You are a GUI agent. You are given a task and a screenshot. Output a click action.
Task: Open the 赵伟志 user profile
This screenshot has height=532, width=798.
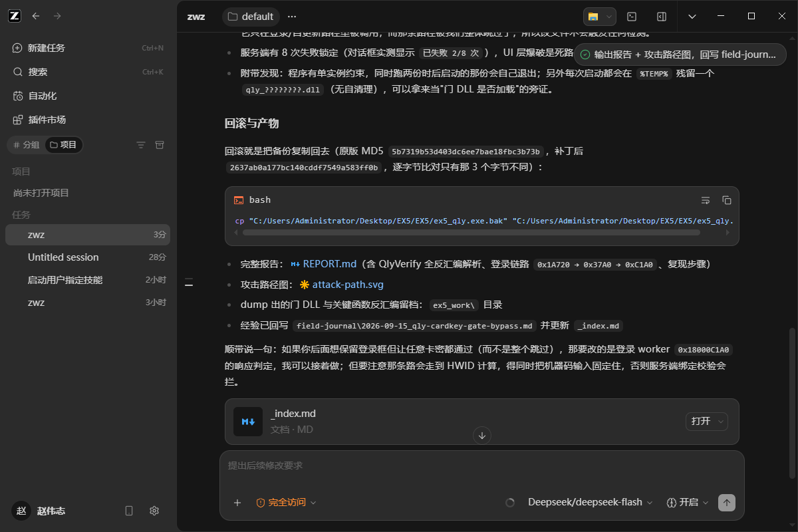pos(40,511)
